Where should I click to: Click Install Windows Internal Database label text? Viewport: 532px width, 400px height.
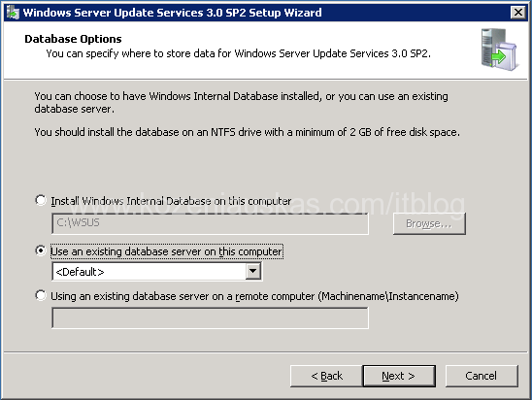(171, 201)
